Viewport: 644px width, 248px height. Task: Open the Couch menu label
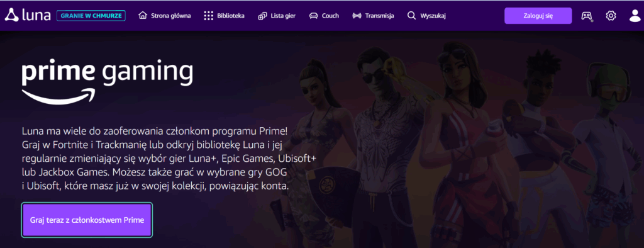point(330,16)
